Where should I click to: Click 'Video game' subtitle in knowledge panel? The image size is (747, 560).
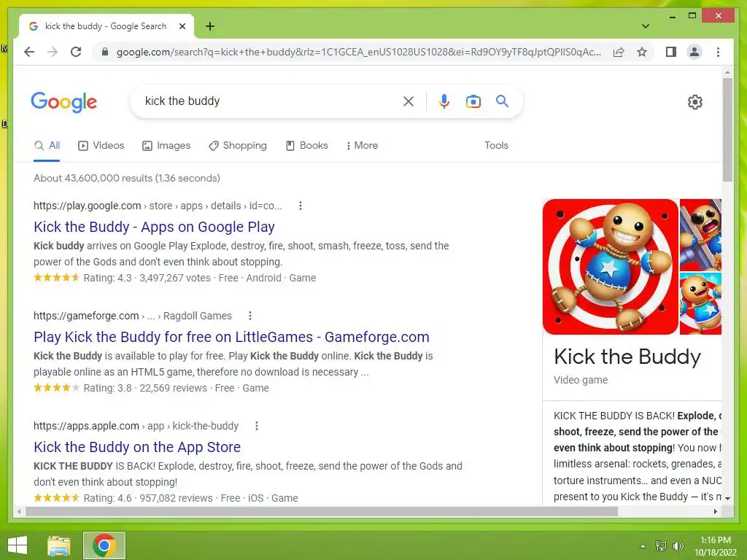[580, 380]
